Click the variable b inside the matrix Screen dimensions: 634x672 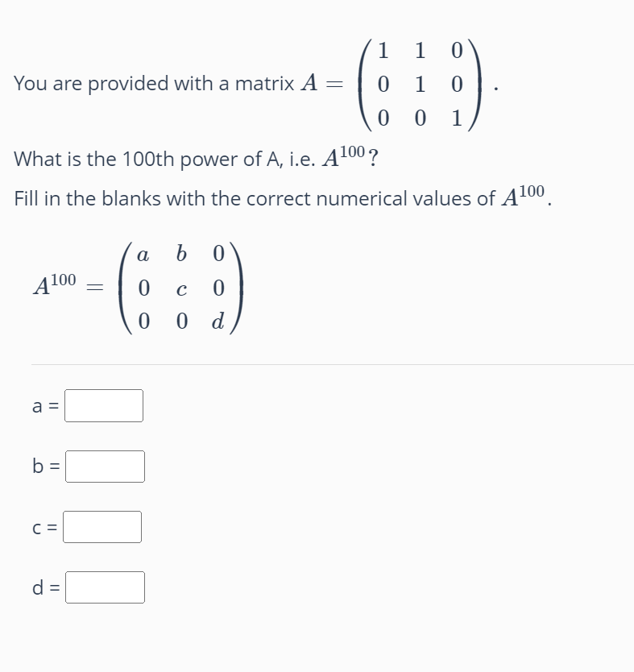pyautogui.click(x=180, y=255)
